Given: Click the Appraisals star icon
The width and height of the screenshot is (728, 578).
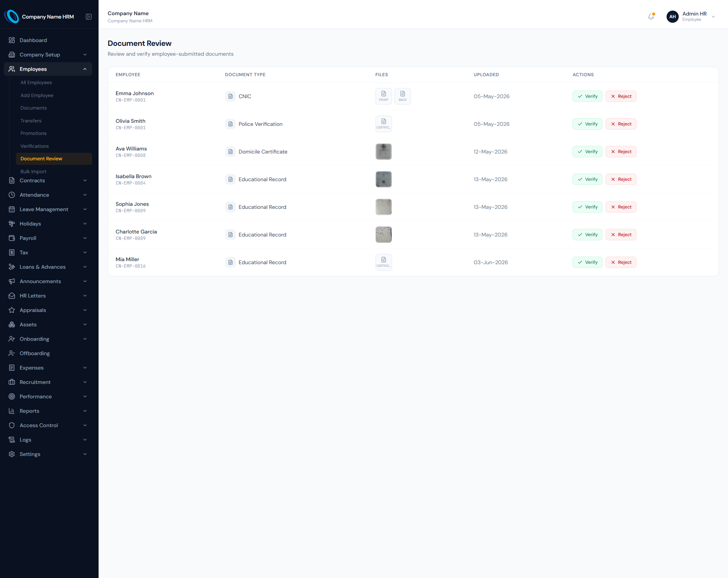Looking at the screenshot, I should 12,310.
